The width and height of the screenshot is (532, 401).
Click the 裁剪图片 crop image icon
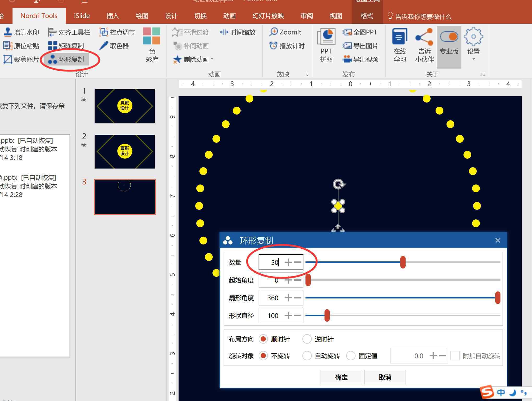[8, 59]
